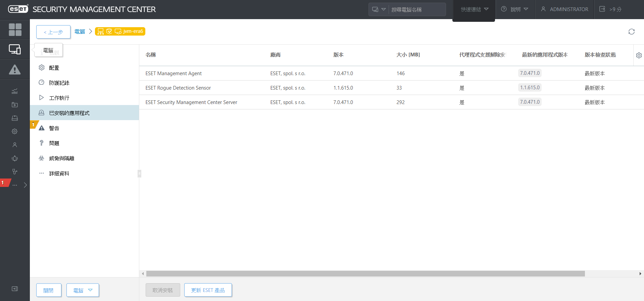Sort by the 廠商 column header
The width and height of the screenshot is (644, 301).
(x=276, y=55)
